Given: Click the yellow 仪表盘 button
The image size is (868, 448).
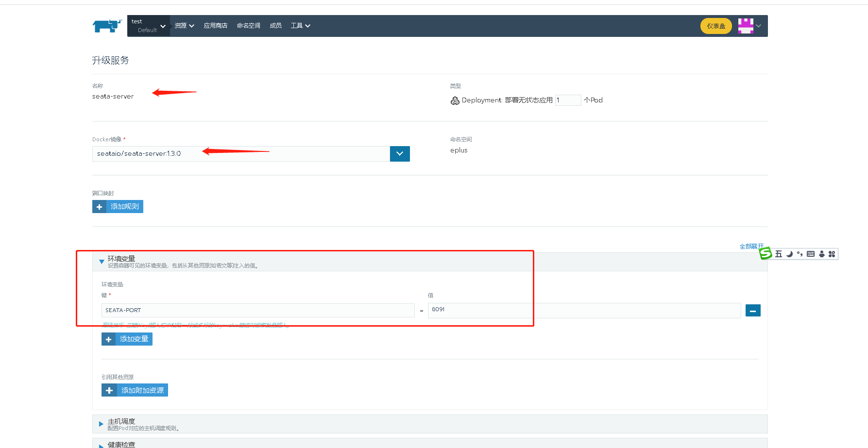Looking at the screenshot, I should [x=716, y=26].
